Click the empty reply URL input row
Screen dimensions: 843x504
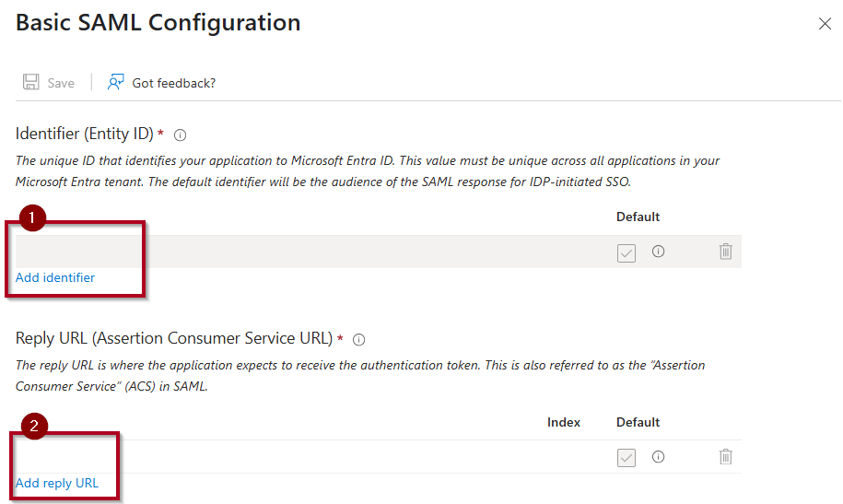click(275, 457)
